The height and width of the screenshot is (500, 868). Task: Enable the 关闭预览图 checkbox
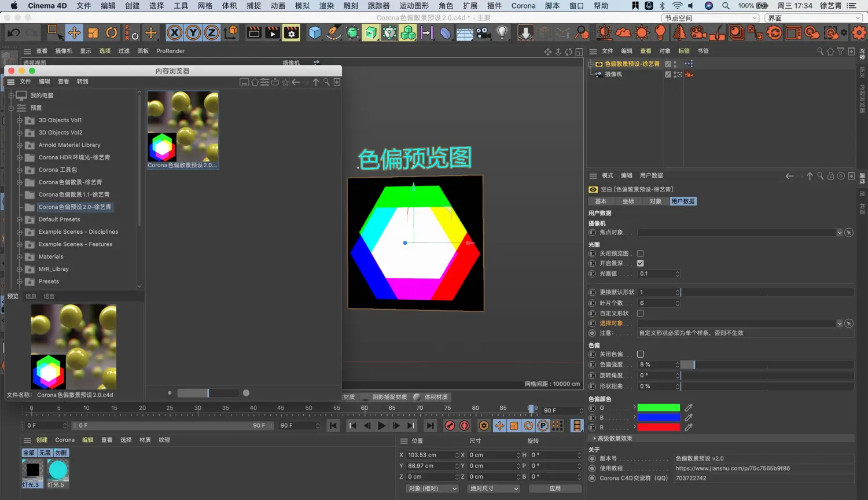(641, 253)
